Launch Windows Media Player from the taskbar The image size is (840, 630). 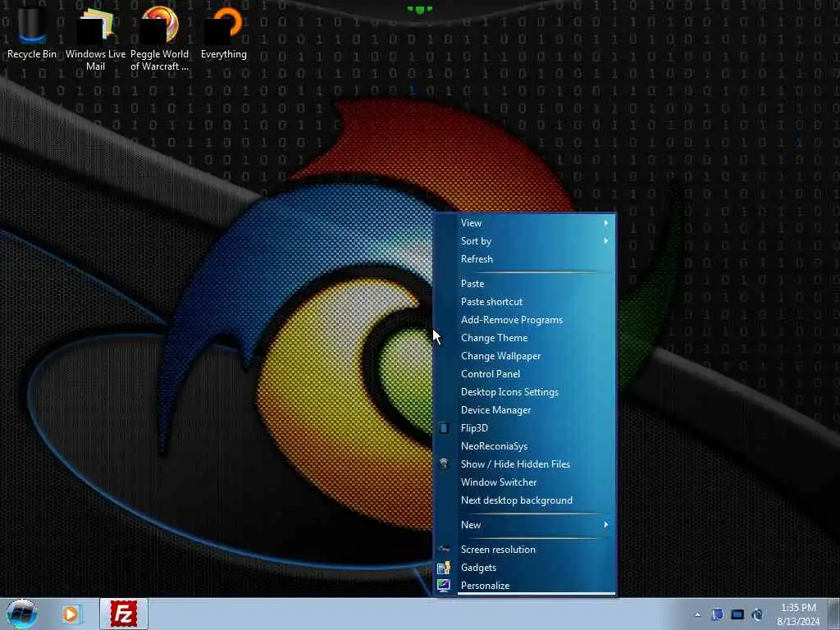point(71,614)
